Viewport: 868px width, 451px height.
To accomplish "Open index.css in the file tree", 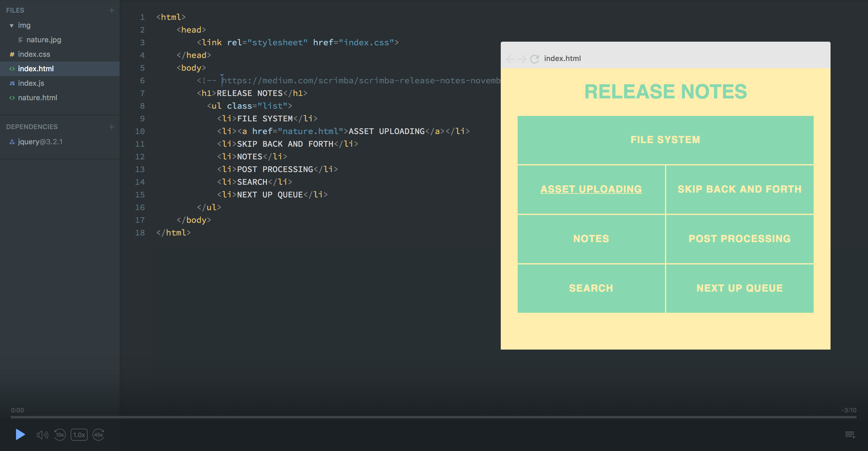I will pos(34,54).
